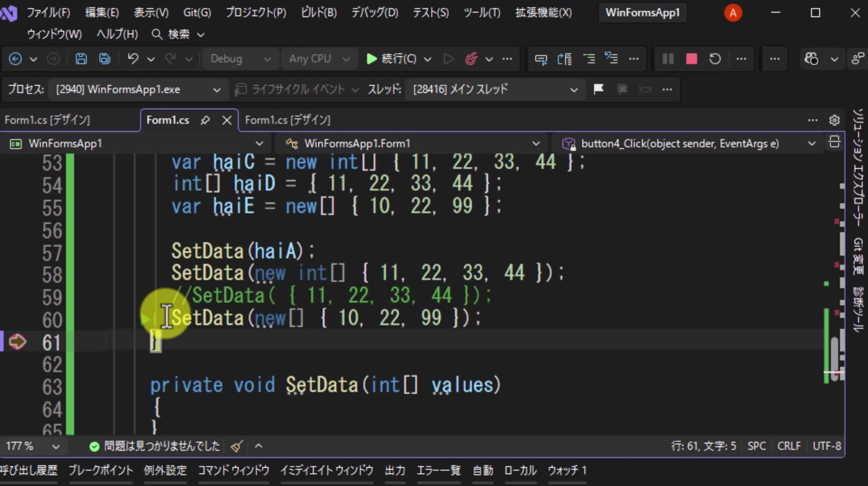This screenshot has height=486, width=868.
Task: Click the breakpoint arrow glyph at line 61
Action: [x=17, y=342]
